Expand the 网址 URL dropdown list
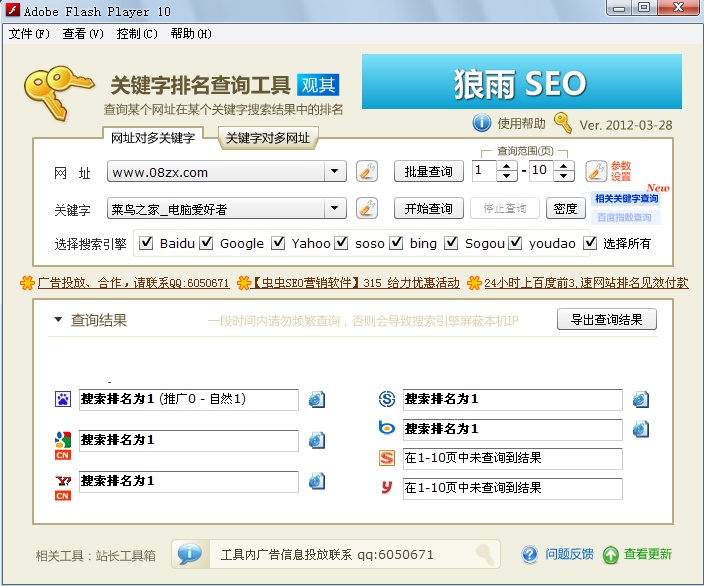This screenshot has height=586, width=704. click(334, 171)
